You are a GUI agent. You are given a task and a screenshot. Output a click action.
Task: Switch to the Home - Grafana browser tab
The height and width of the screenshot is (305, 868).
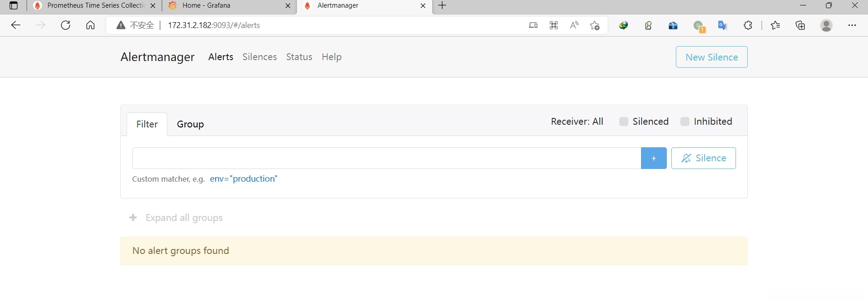pos(226,6)
